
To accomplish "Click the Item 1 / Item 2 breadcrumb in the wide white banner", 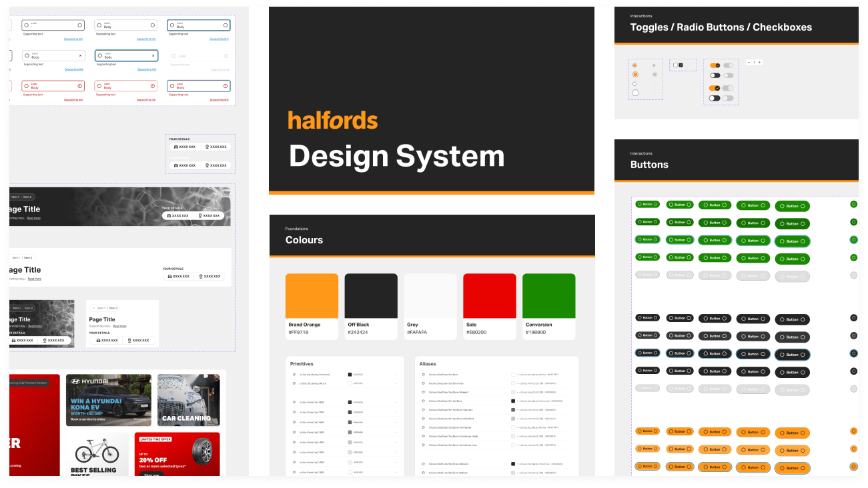I will click(22, 257).
